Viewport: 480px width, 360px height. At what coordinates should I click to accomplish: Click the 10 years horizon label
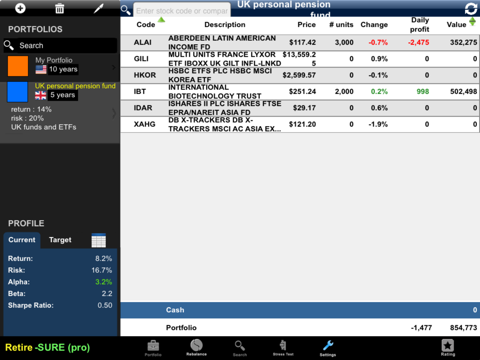(63, 69)
